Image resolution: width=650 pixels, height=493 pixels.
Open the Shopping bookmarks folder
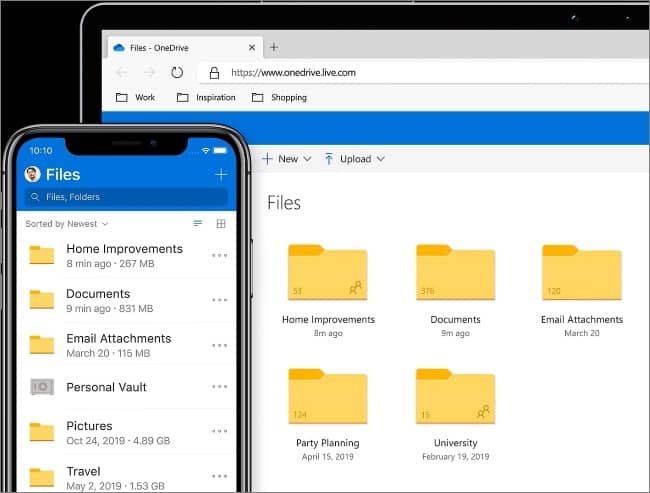pyautogui.click(x=279, y=97)
